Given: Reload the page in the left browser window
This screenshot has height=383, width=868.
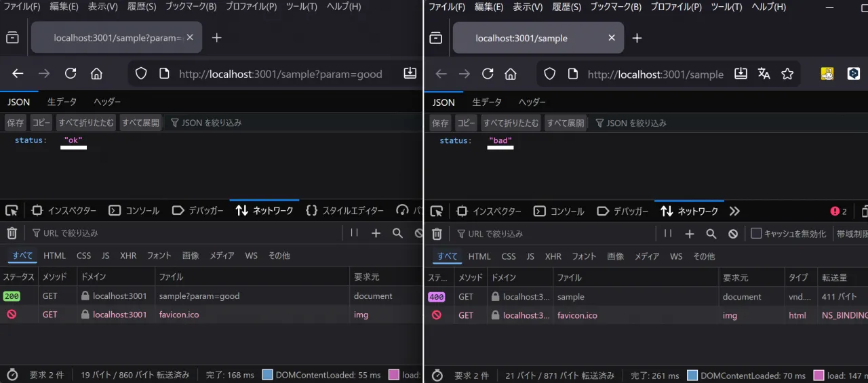Looking at the screenshot, I should tap(71, 74).
